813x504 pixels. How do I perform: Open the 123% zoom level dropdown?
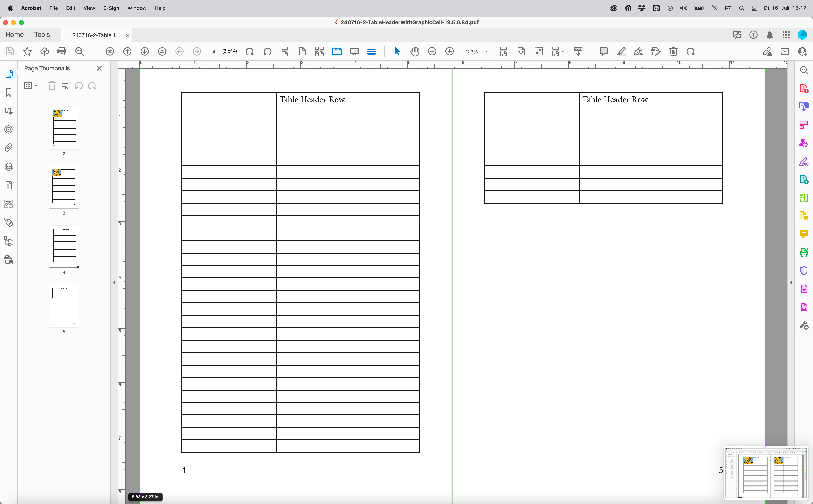coord(487,52)
